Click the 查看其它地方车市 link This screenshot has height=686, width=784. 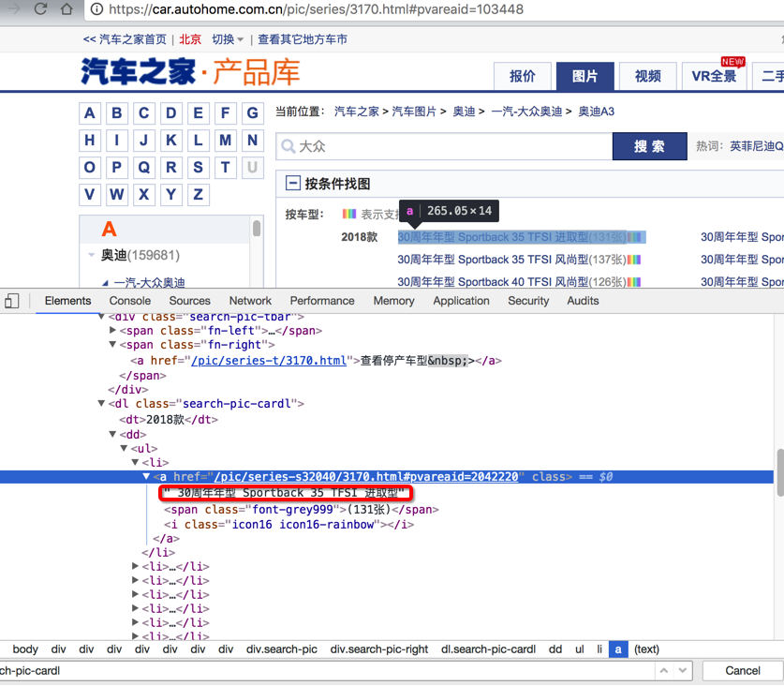tap(302, 39)
